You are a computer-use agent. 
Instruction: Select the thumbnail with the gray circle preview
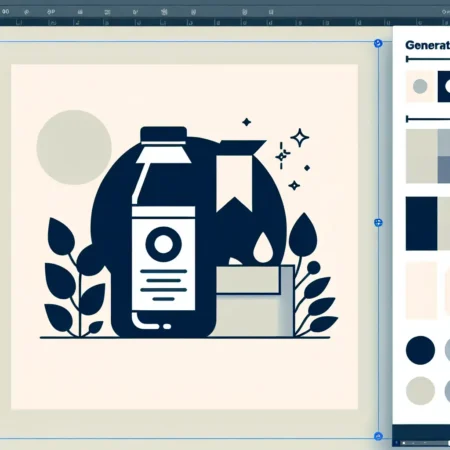pos(420,86)
